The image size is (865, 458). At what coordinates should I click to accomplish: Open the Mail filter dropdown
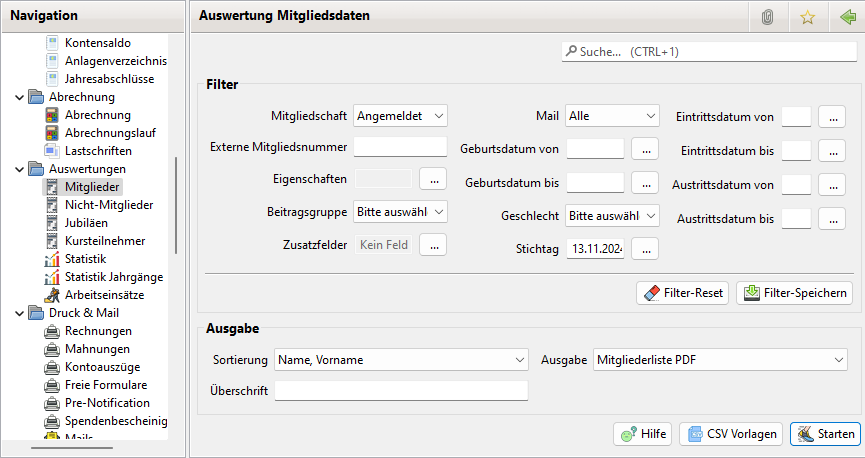click(x=612, y=116)
